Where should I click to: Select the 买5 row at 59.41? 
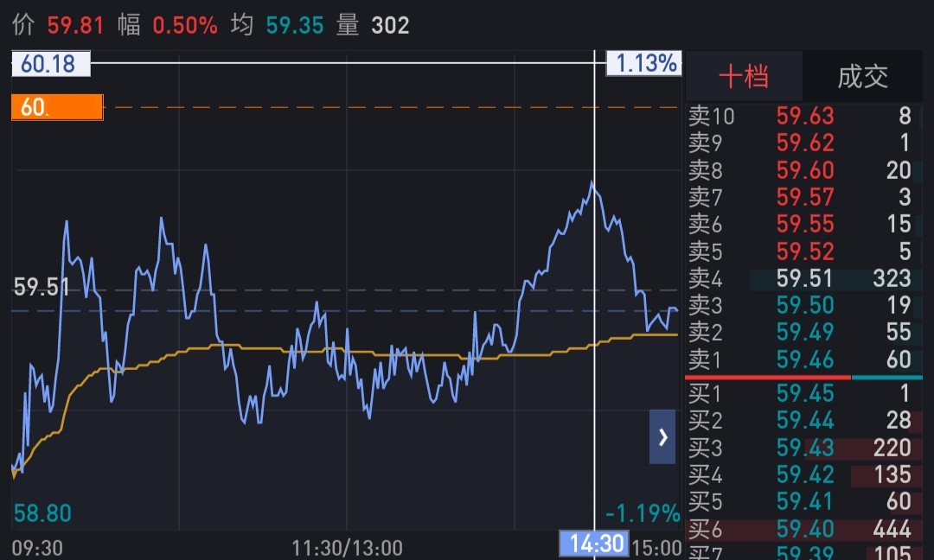pyautogui.click(x=803, y=502)
